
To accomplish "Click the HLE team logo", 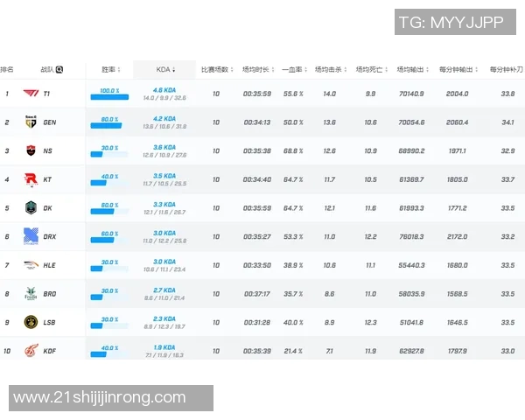I will [x=30, y=265].
